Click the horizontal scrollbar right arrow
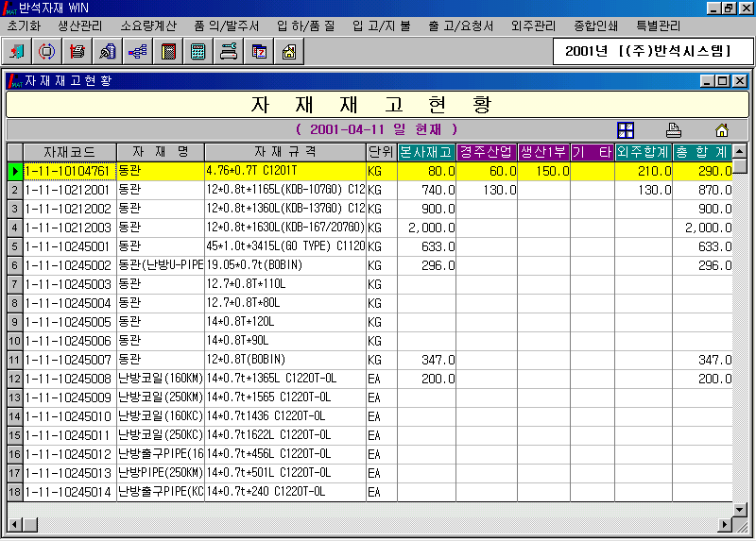 coord(725,524)
